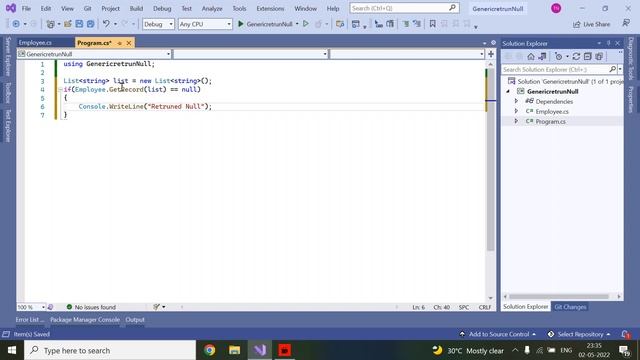Open Solution Explorer search options dropdown
The width and height of the screenshot is (640, 360).
620,69
